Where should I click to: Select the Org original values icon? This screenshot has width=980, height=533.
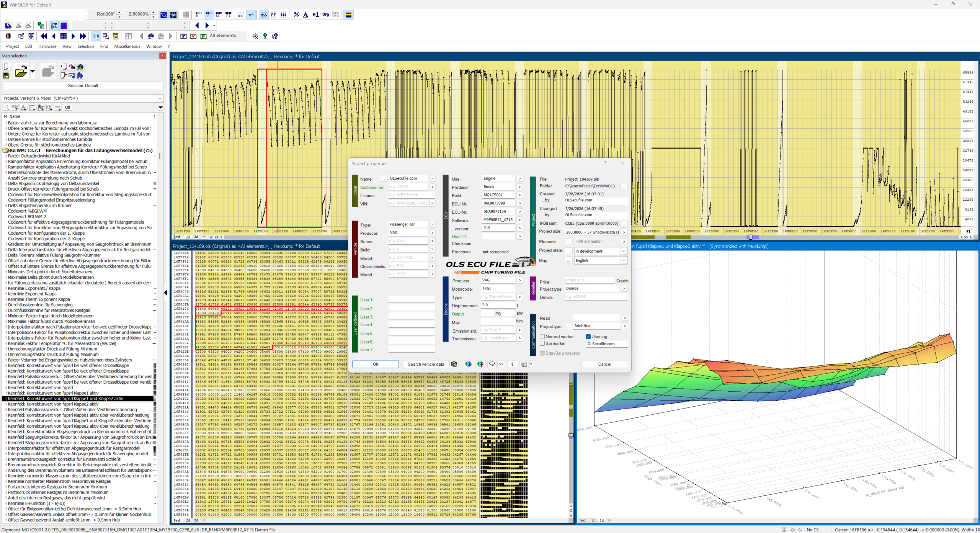click(325, 15)
